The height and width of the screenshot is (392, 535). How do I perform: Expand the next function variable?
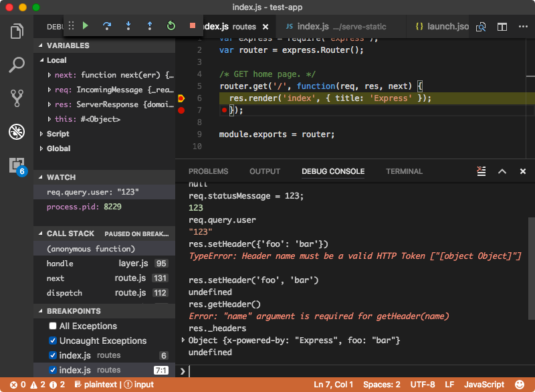point(49,75)
